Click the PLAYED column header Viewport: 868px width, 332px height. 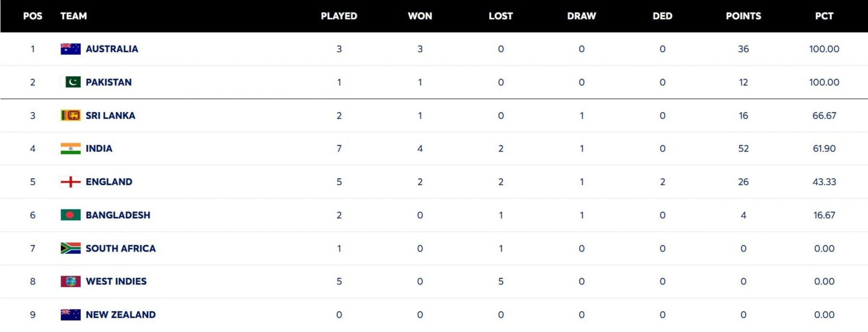[x=339, y=16]
